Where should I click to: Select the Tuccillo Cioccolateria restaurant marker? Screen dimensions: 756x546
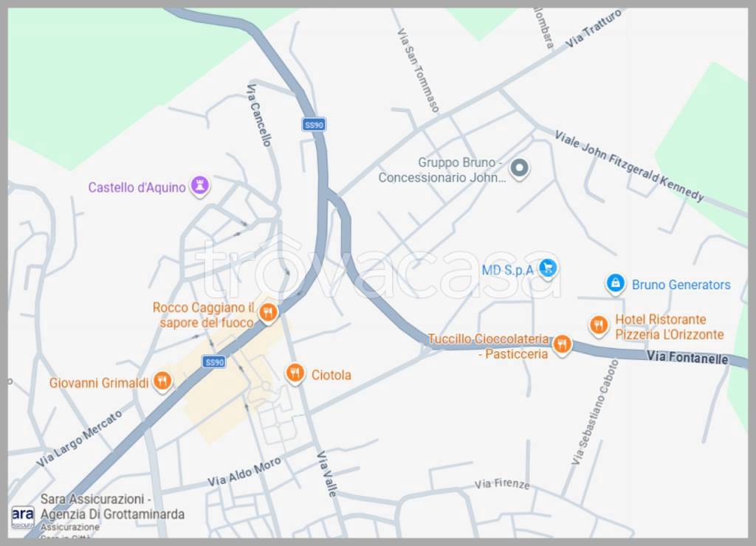click(562, 345)
